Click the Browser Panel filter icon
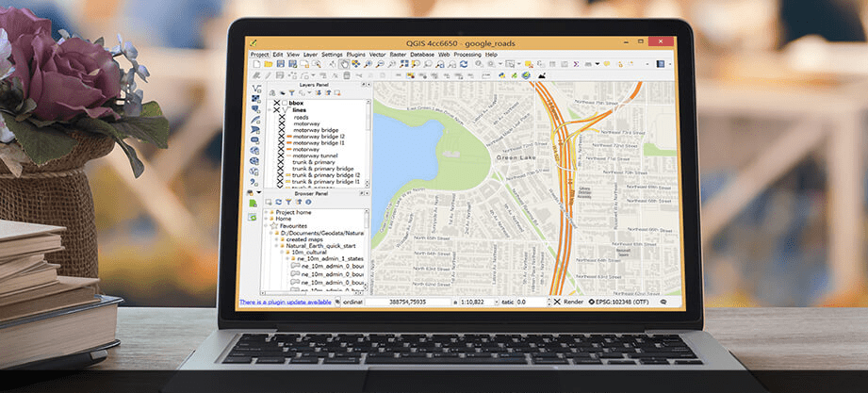Viewport: 868px width, 393px height. pyautogui.click(x=288, y=202)
